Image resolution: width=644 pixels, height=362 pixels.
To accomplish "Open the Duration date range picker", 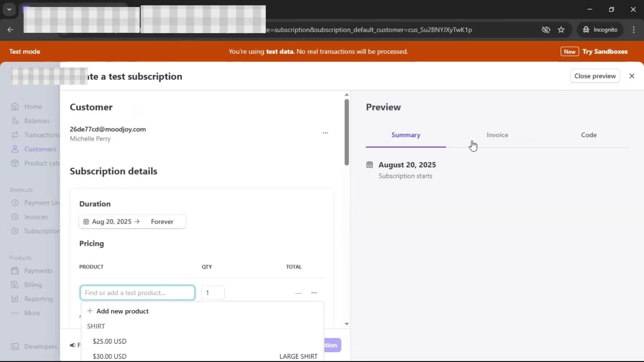I will click(132, 222).
